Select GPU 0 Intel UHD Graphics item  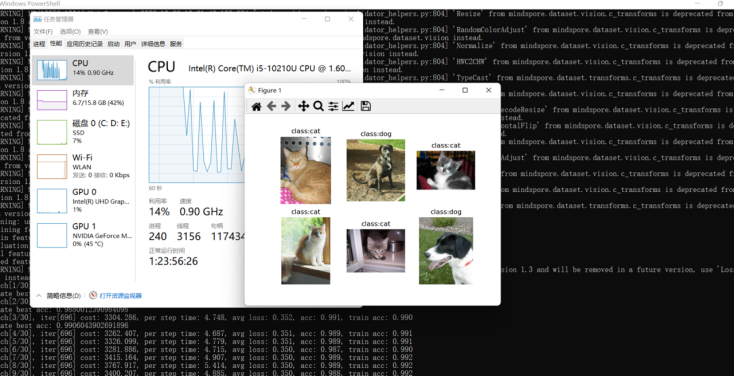coord(83,200)
